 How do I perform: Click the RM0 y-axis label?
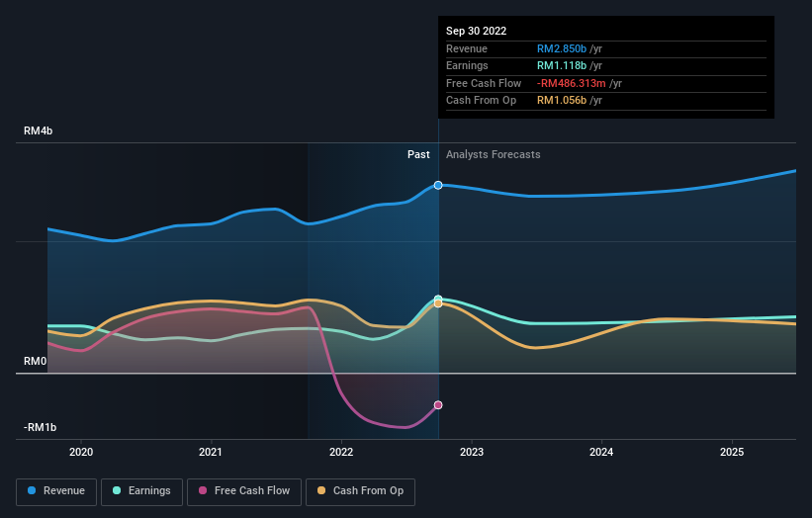pyautogui.click(x=36, y=361)
